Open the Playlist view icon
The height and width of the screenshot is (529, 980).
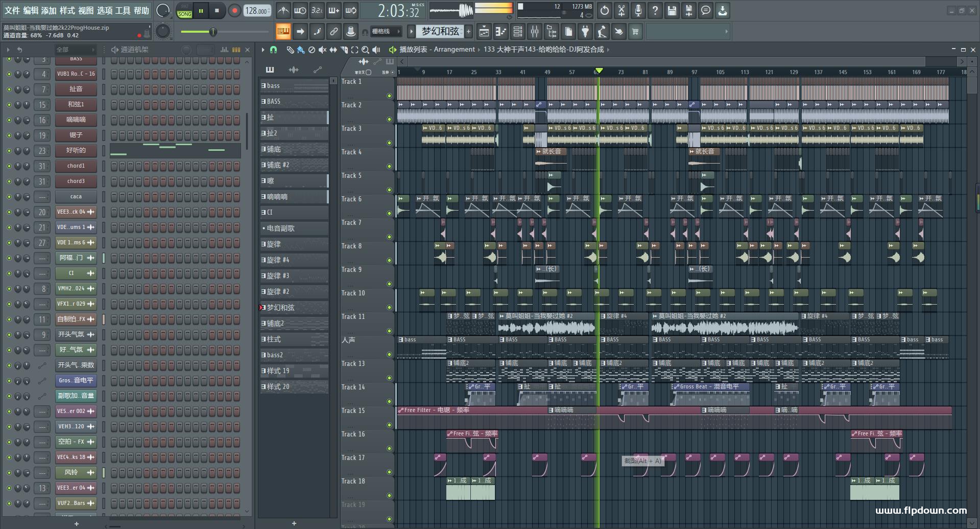coord(484,32)
